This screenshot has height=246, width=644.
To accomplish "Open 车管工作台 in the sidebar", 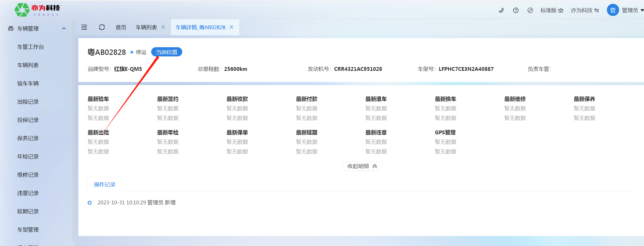I will pos(30,47).
